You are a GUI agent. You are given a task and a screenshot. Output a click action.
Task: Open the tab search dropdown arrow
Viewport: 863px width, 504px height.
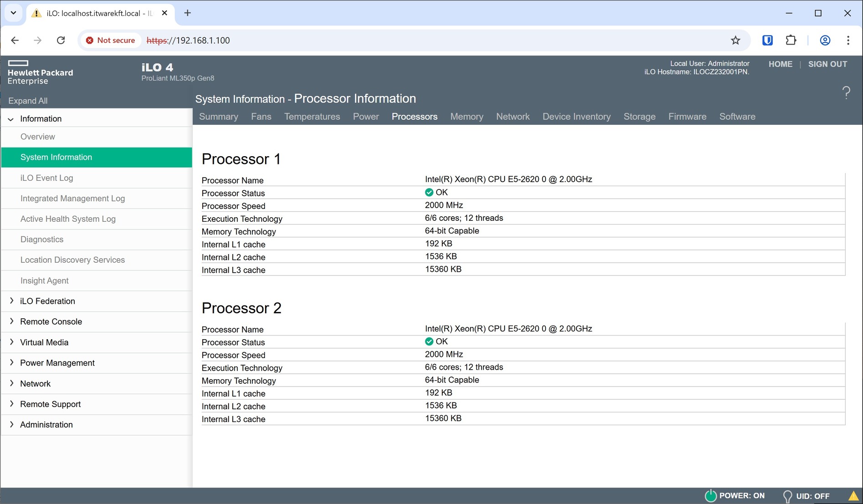(x=13, y=13)
